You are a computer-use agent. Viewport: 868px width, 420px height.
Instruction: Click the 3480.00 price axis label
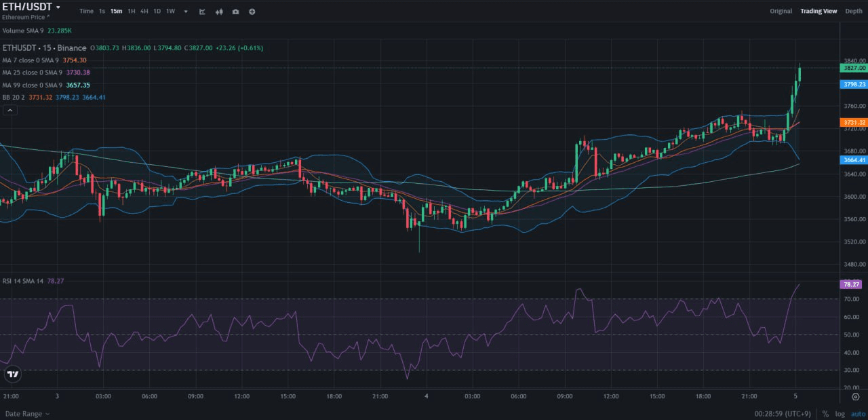point(856,265)
